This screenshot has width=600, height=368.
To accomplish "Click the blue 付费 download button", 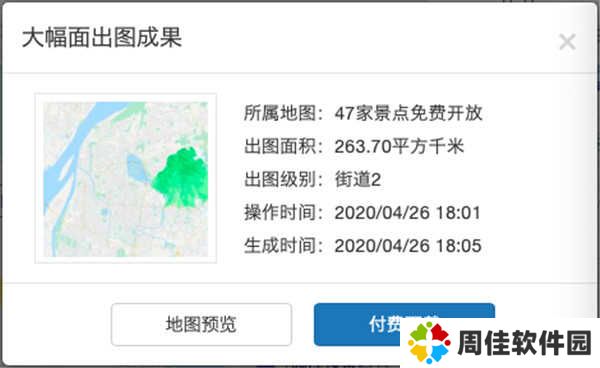I will 404,324.
